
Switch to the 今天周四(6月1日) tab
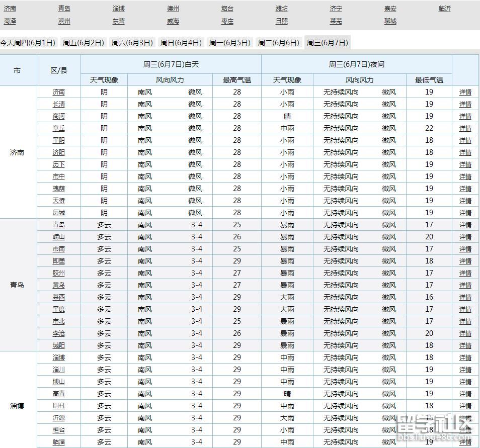click(x=28, y=43)
